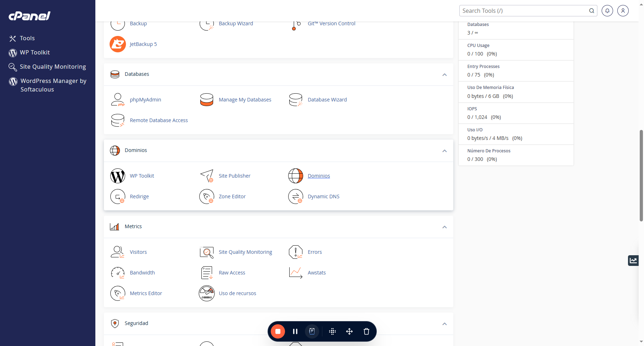Click the Site Publisher paper plane icon
The image size is (644, 346).
[x=207, y=176]
